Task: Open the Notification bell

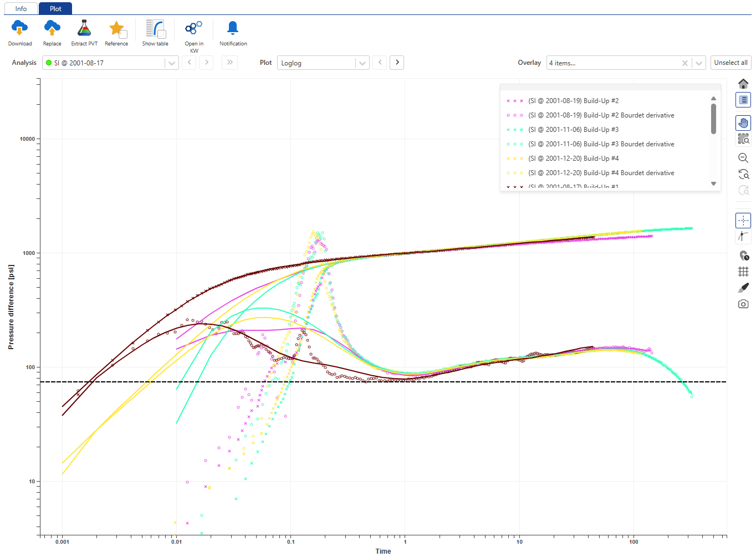Action: (x=233, y=28)
